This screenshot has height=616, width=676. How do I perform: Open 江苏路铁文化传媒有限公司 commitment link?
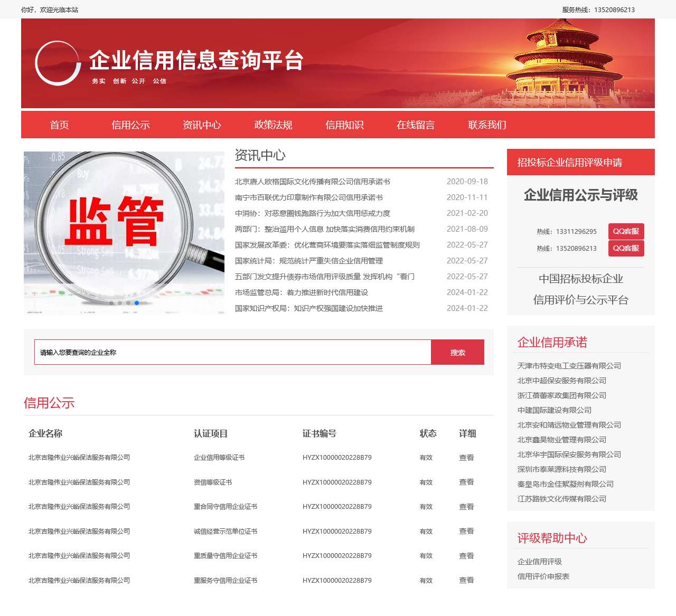pos(562,499)
